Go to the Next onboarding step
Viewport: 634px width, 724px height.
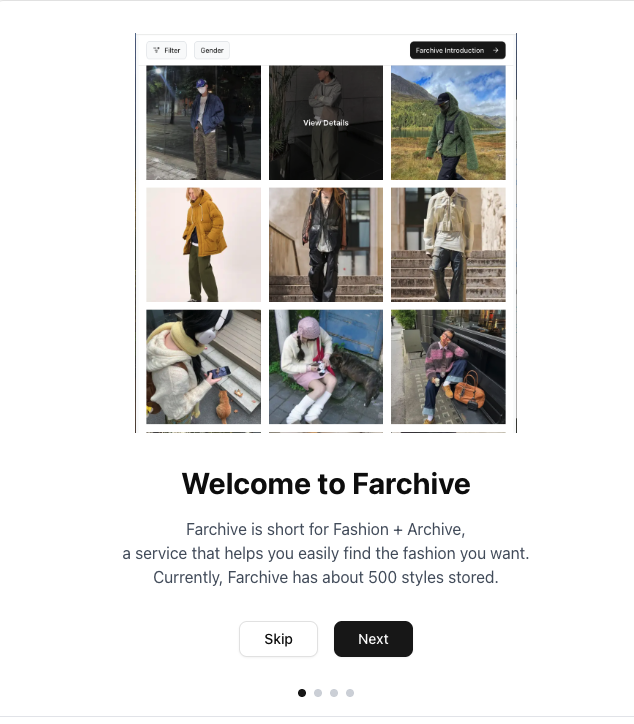pos(373,639)
